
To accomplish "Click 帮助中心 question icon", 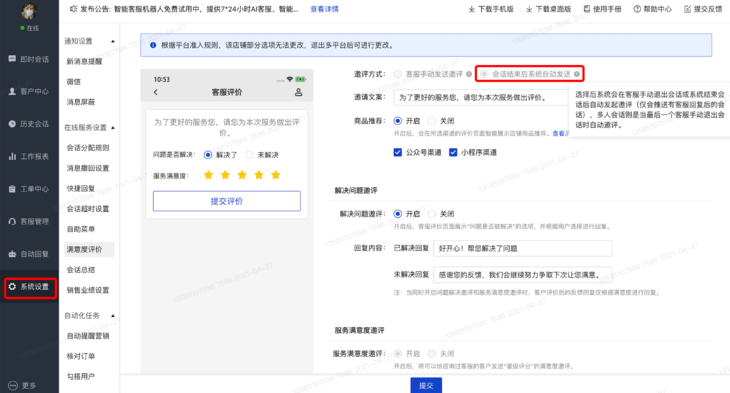I will pyautogui.click(x=637, y=9).
